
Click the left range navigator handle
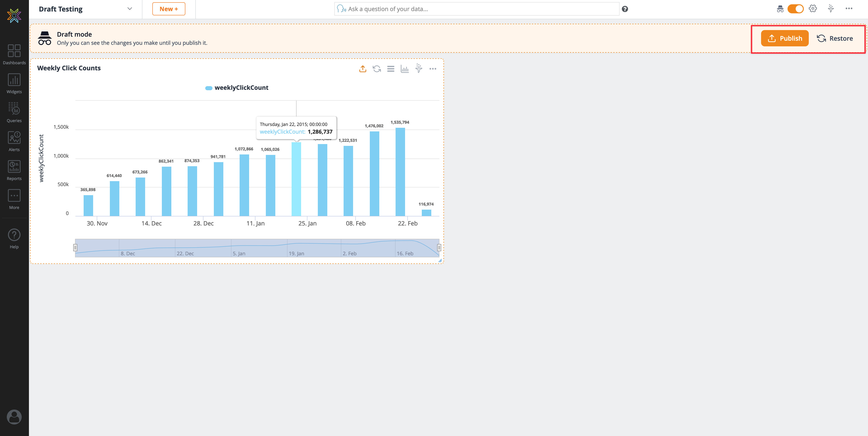(x=75, y=248)
